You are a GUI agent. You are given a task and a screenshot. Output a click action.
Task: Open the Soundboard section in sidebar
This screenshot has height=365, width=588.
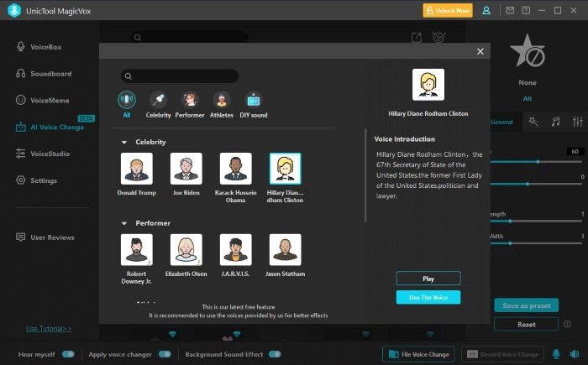(44, 74)
